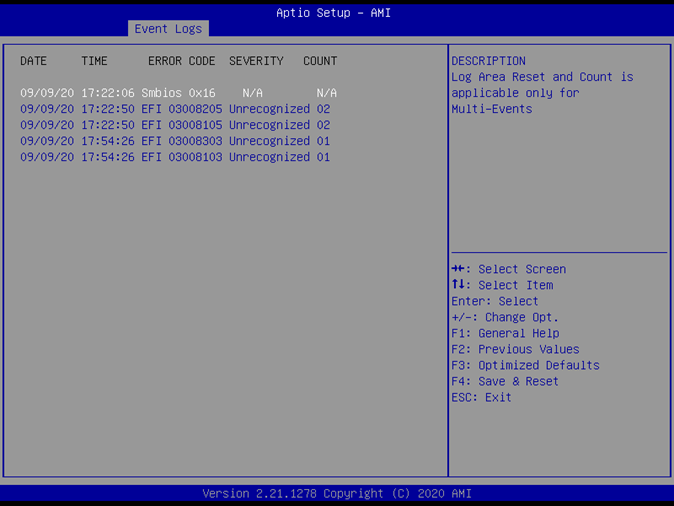Screen dimensions: 674x506
Task: Select the Smbios 0x16 log entry
Action: [x=178, y=93]
